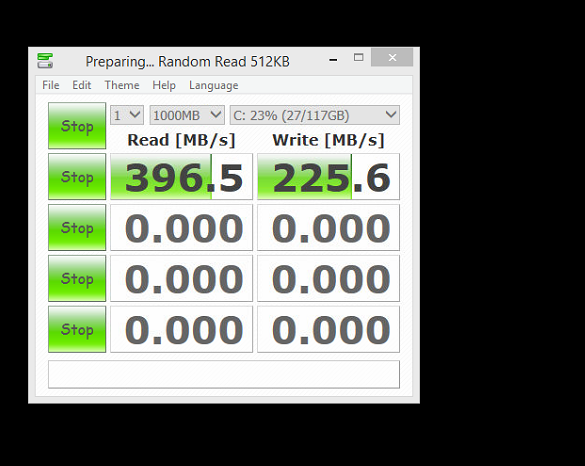Click the empty comment field at bottom
This screenshot has height=466, width=585.
point(224,374)
